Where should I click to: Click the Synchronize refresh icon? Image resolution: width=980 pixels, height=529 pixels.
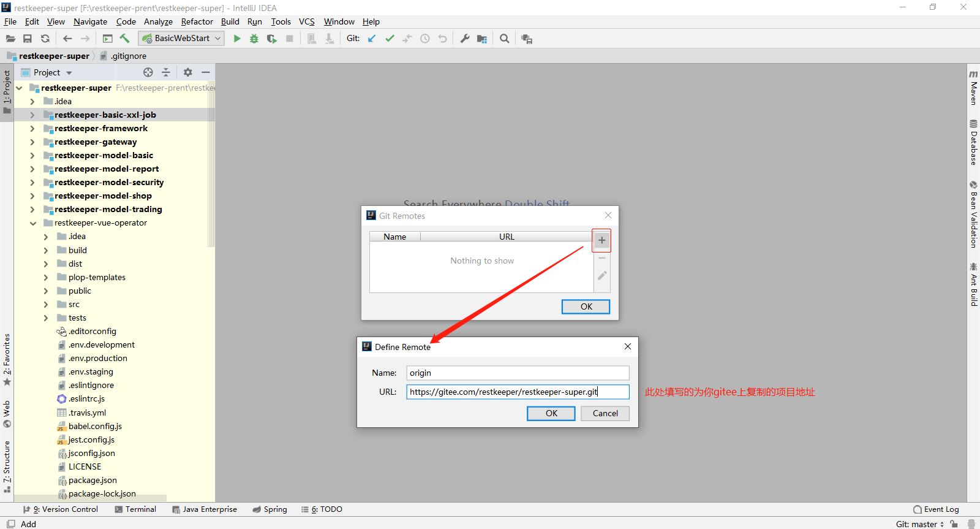coord(45,39)
